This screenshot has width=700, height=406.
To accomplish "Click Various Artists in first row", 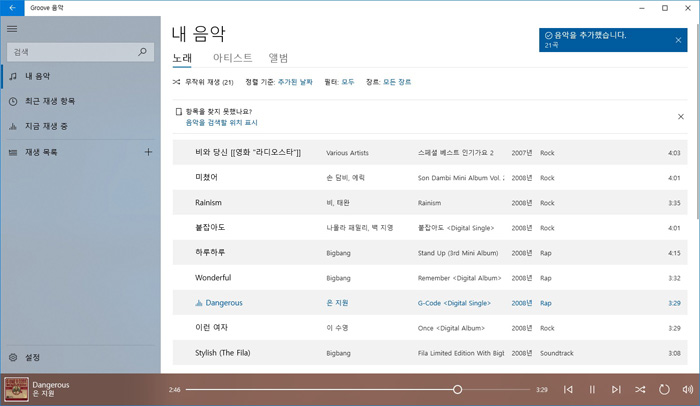I will coord(347,153).
